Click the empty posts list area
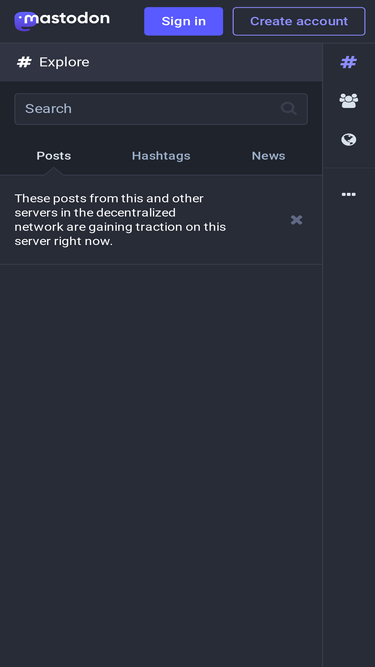This screenshot has height=667, width=375. [x=161, y=465]
